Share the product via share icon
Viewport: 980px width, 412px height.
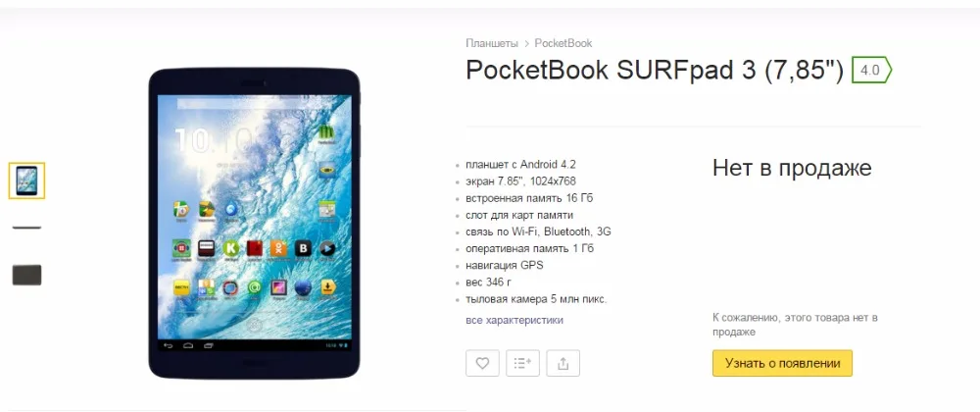point(563,363)
